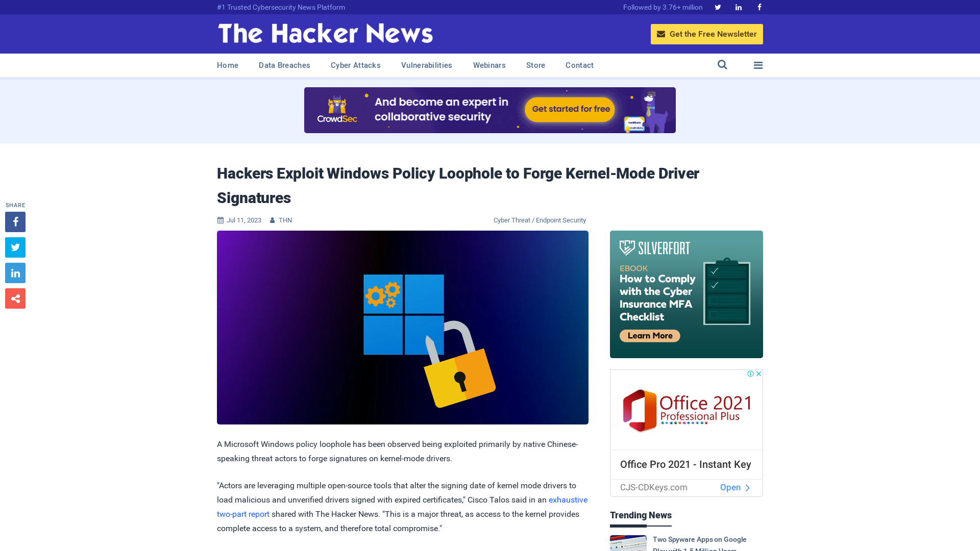This screenshot has height=551, width=980.
Task: Click the Office 2021 advertisement toggle
Action: (759, 373)
